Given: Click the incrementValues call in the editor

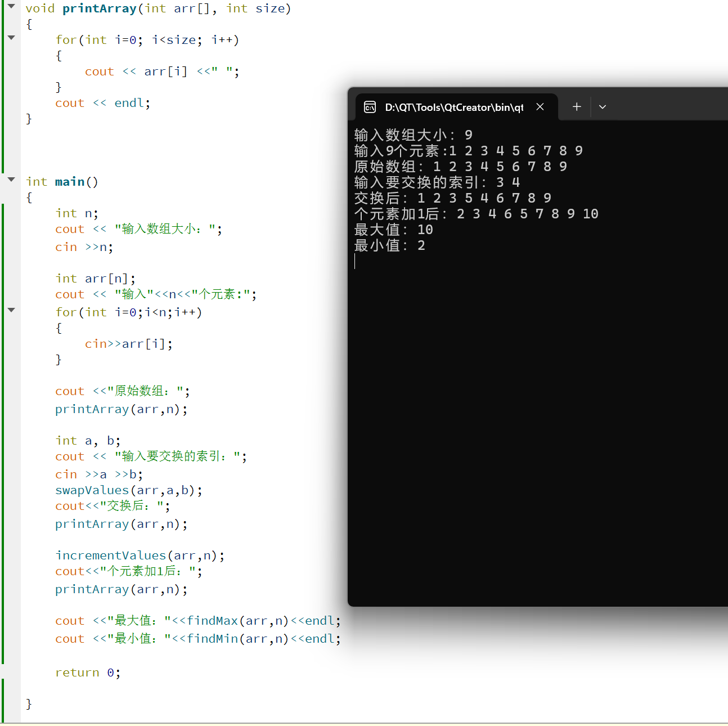Looking at the screenshot, I should [110, 555].
